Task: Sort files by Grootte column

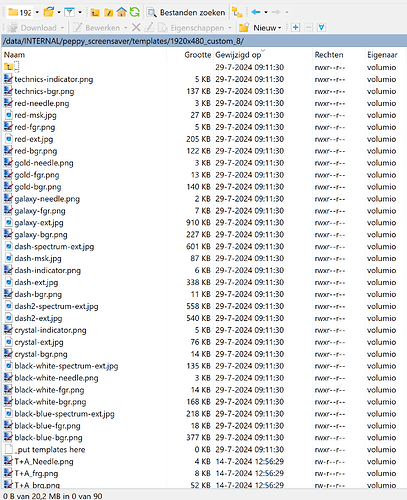Action: 198,55
